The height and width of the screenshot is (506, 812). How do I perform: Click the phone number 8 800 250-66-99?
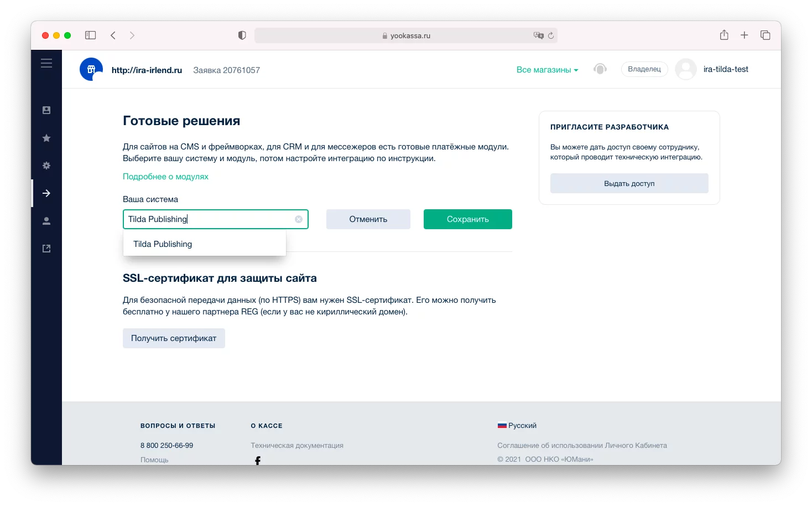point(166,445)
